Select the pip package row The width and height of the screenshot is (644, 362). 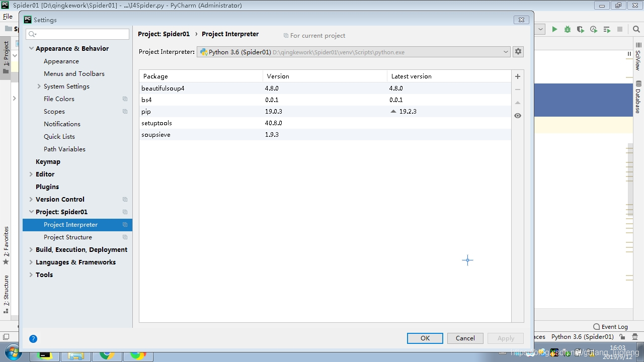click(x=325, y=112)
